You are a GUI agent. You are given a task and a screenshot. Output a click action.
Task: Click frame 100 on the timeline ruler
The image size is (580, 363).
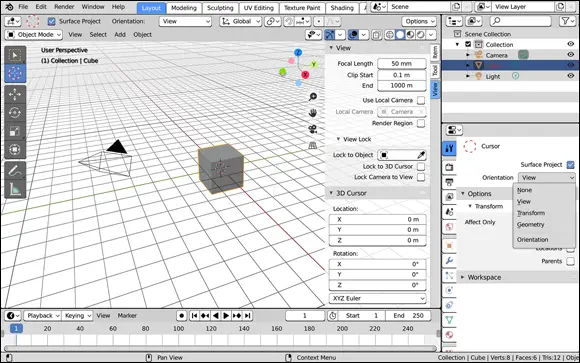tap(179, 329)
